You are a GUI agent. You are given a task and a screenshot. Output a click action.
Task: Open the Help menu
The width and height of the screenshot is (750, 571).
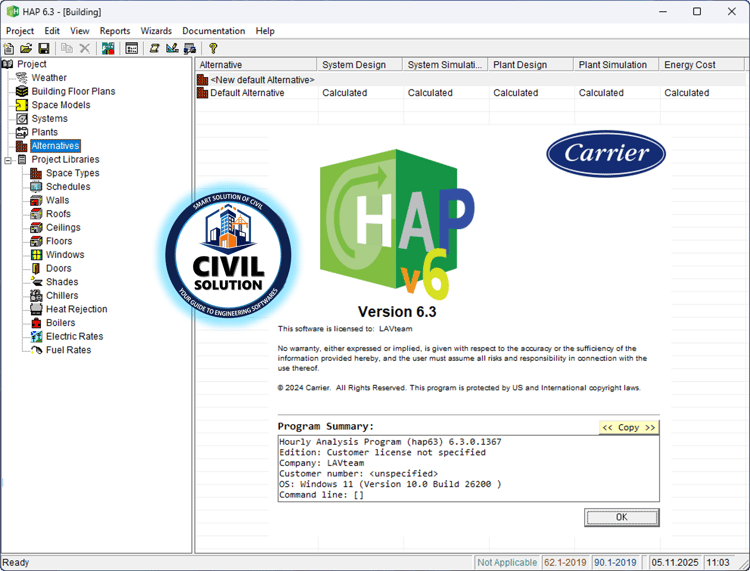point(265,31)
